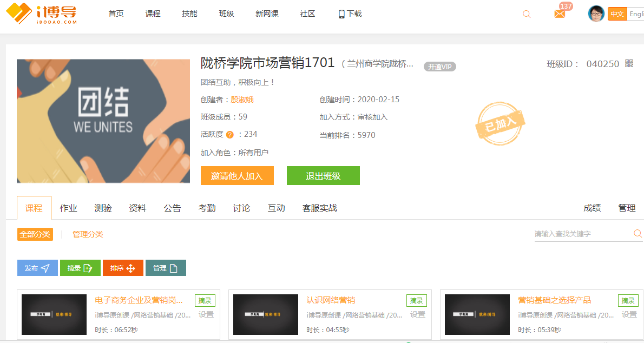The height and width of the screenshot is (343, 644).
Task: Select the 全部分类 category filter
Action: click(35, 234)
